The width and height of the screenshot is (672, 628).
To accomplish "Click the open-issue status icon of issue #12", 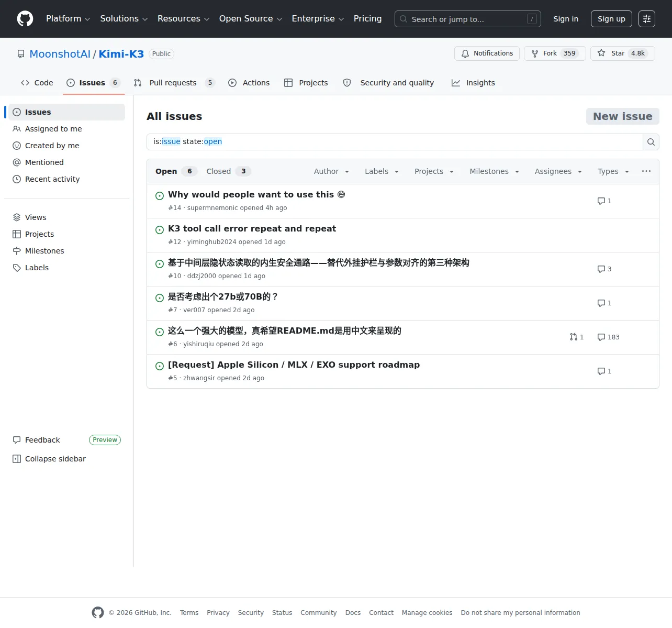I will (160, 230).
